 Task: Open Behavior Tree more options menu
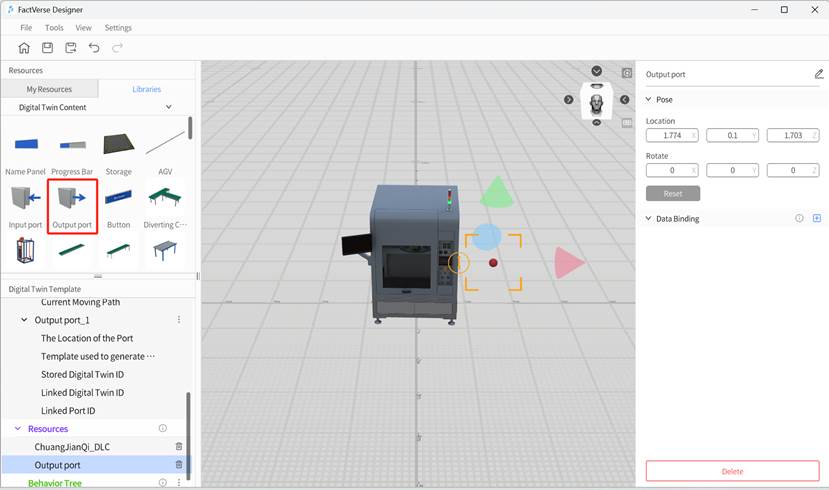pos(179,483)
